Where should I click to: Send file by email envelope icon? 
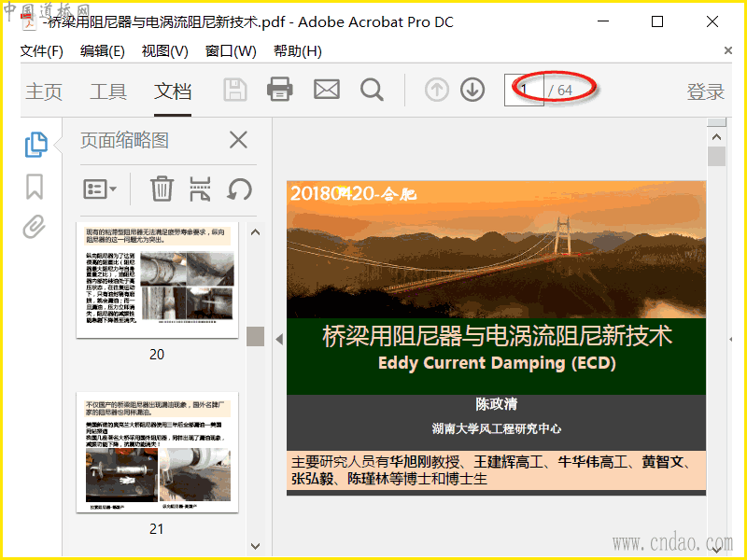point(327,89)
